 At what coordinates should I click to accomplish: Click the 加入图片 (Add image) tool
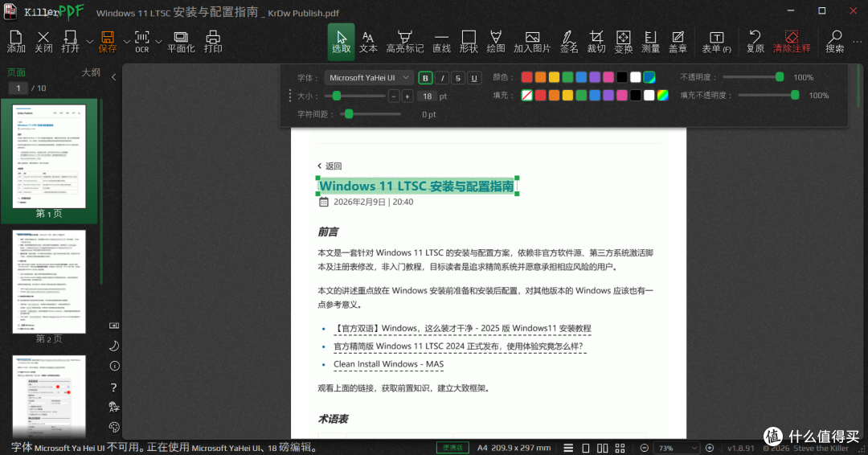(x=532, y=42)
